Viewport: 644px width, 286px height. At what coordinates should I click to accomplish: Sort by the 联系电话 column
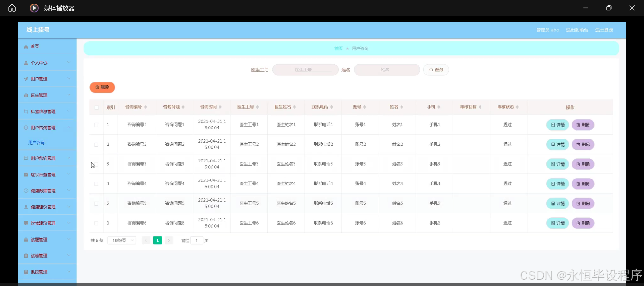click(332, 107)
